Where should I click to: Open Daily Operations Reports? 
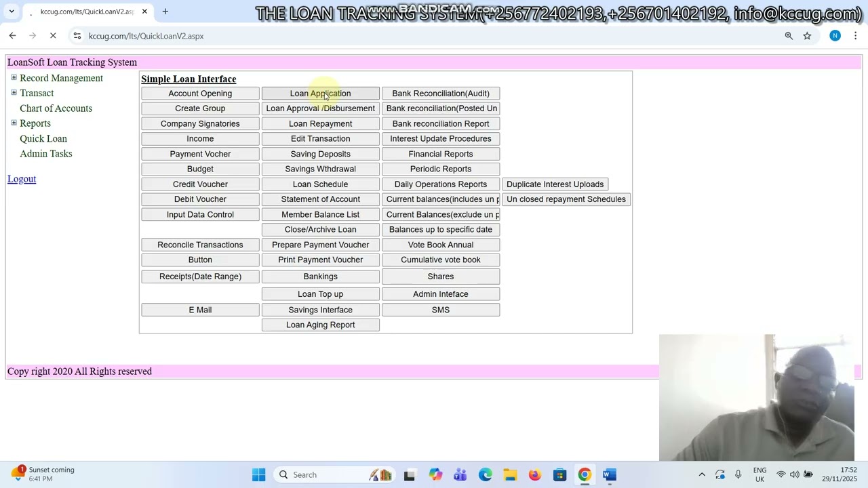(441, 184)
